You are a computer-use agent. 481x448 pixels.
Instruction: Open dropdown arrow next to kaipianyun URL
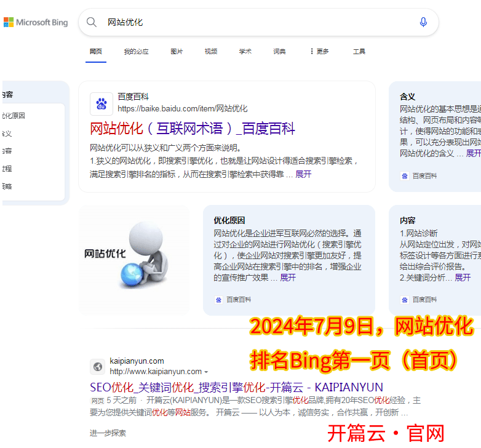(x=206, y=372)
